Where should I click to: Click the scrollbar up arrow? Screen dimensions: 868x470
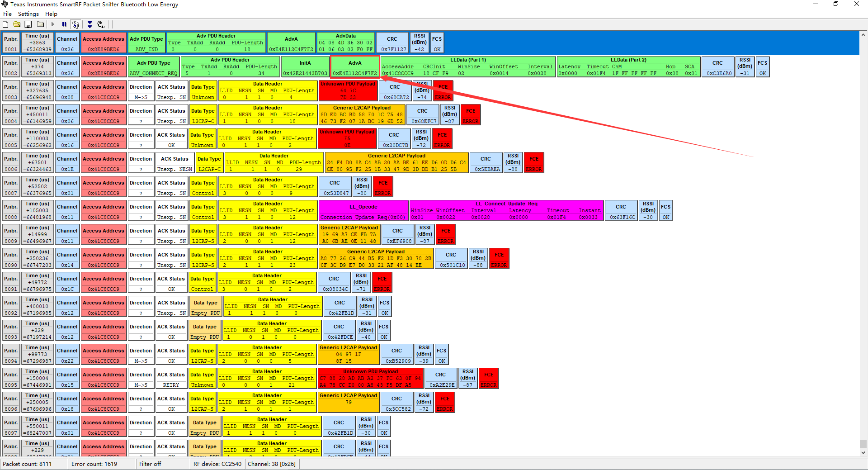[863, 34]
